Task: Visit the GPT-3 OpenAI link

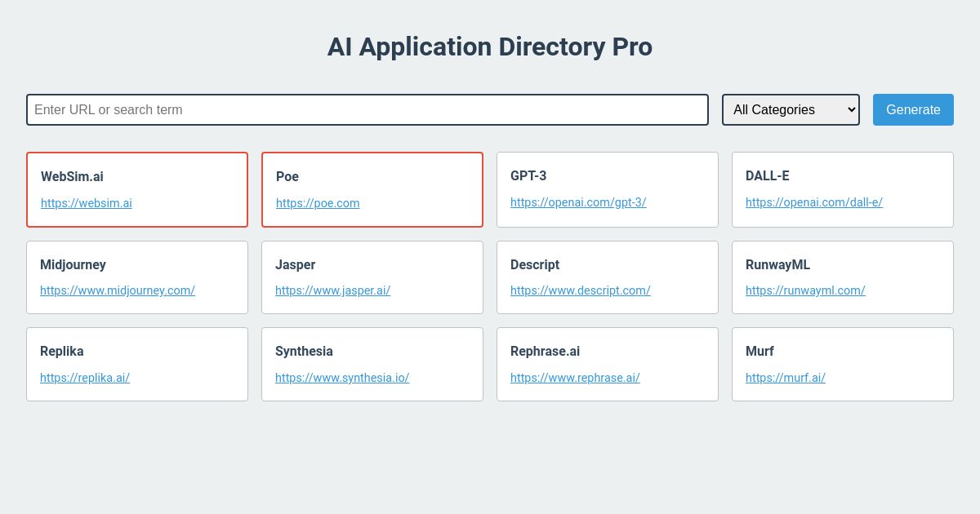Action: tap(578, 202)
